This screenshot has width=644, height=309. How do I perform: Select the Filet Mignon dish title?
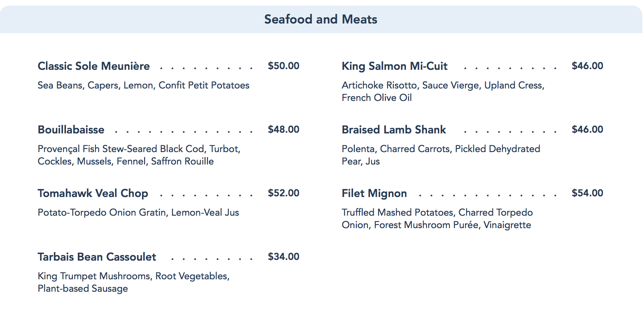(x=374, y=193)
